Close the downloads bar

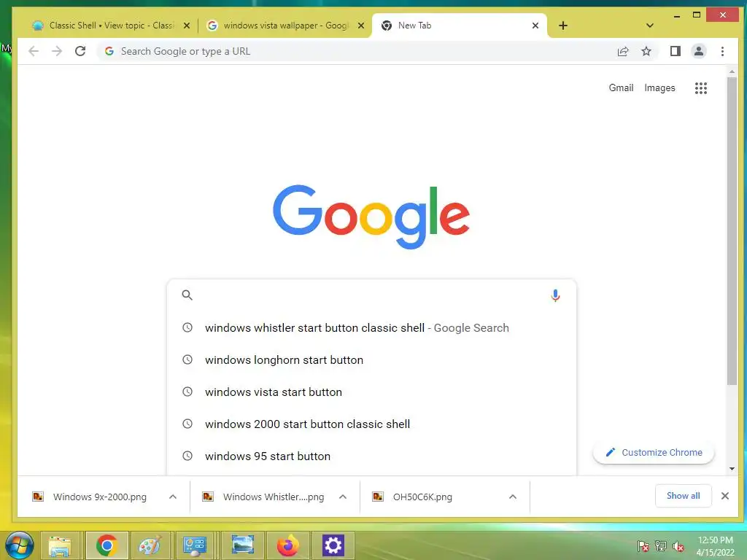pyautogui.click(x=724, y=496)
